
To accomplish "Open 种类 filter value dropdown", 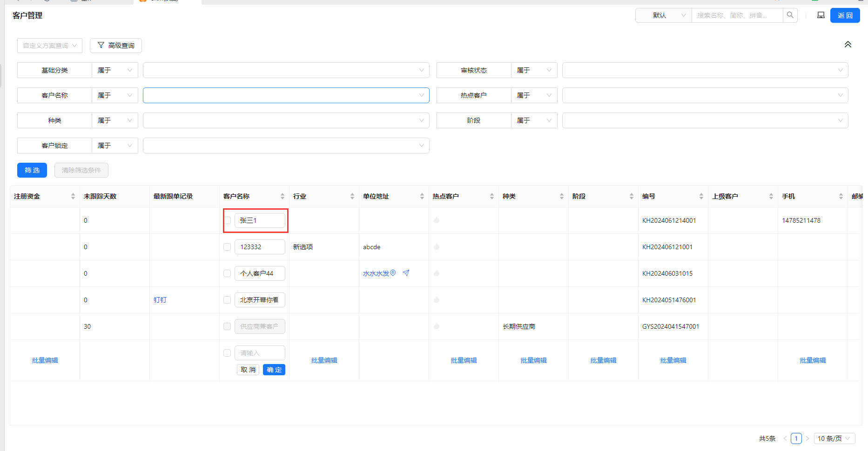I will 286,120.
